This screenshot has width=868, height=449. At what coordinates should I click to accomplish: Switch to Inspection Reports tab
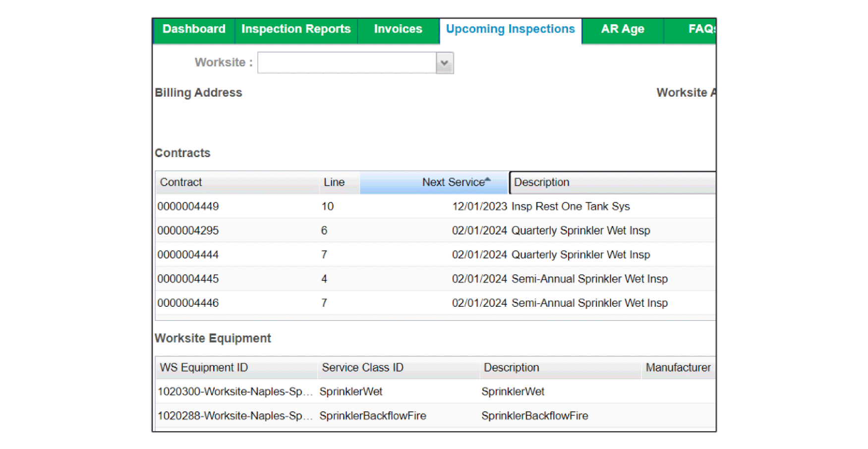[296, 29]
